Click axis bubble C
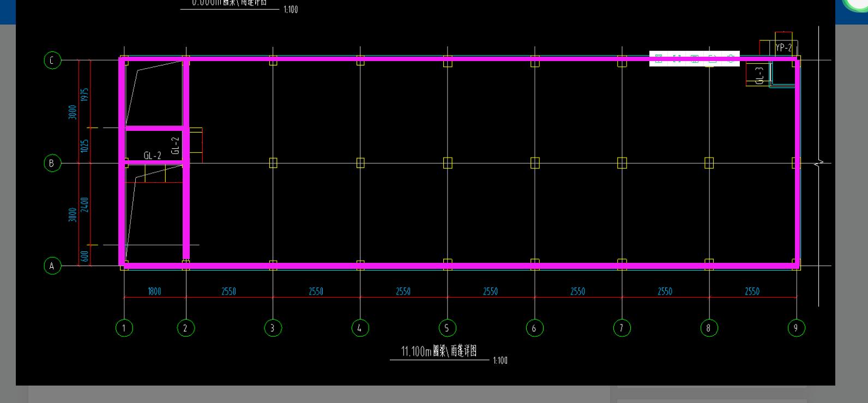 coord(52,60)
